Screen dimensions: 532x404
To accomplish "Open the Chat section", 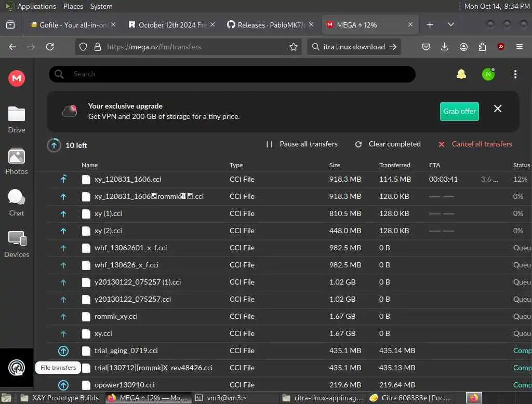I will (16, 203).
